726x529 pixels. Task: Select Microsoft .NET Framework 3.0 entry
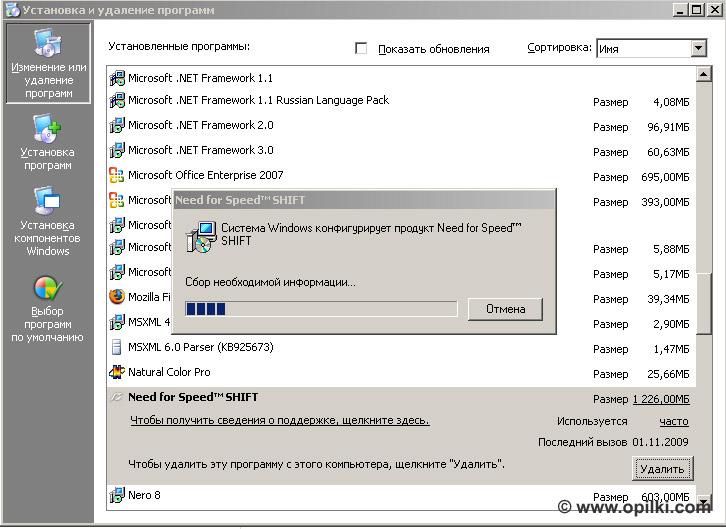pyautogui.click(x=200, y=150)
